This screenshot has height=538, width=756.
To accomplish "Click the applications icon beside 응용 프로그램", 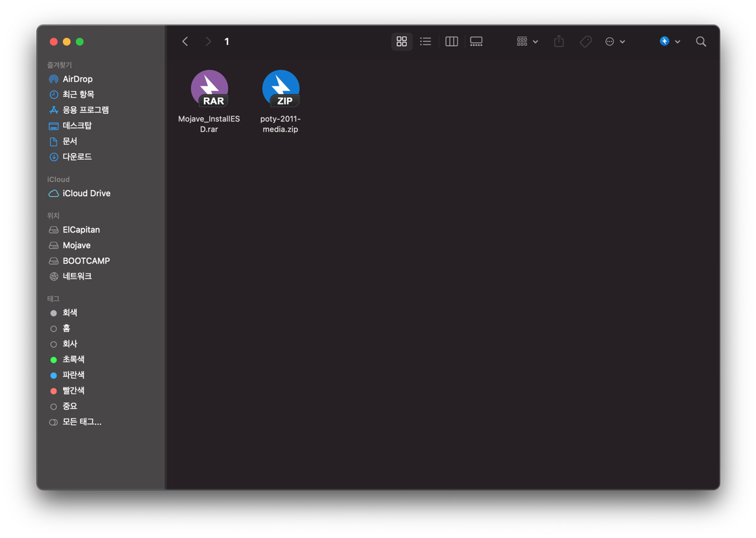I will pyautogui.click(x=53, y=110).
